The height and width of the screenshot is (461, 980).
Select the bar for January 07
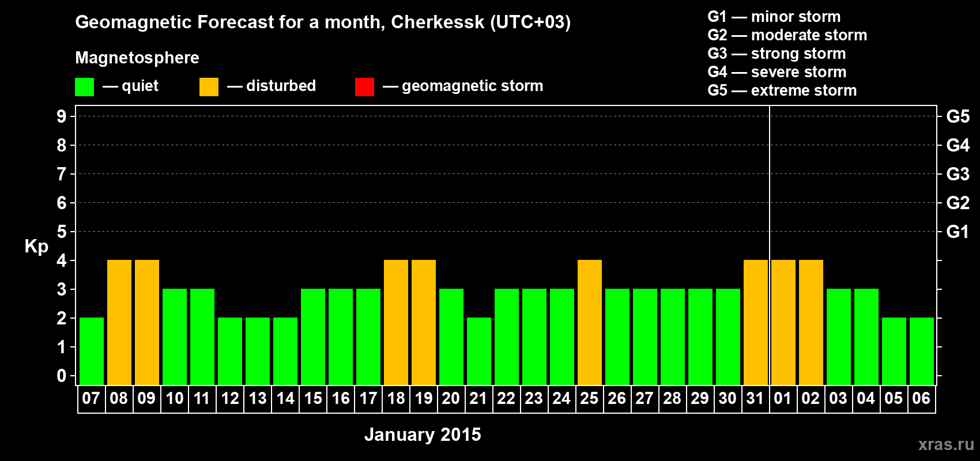(x=92, y=351)
